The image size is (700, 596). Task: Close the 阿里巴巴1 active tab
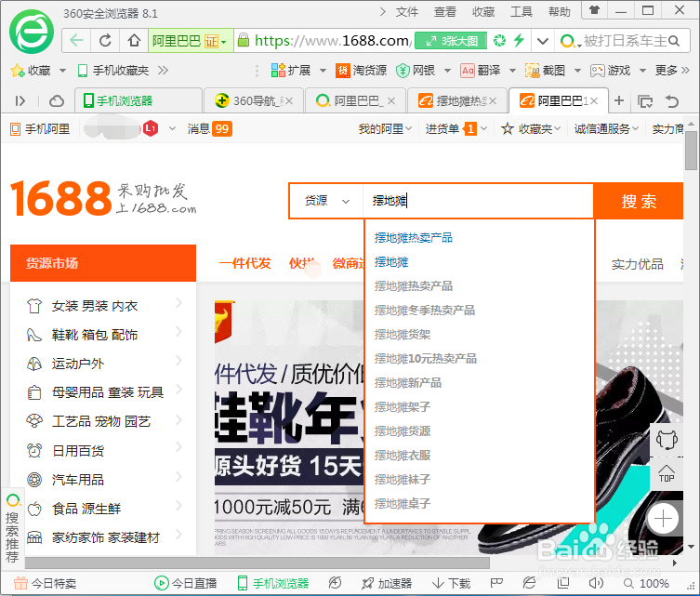(594, 101)
